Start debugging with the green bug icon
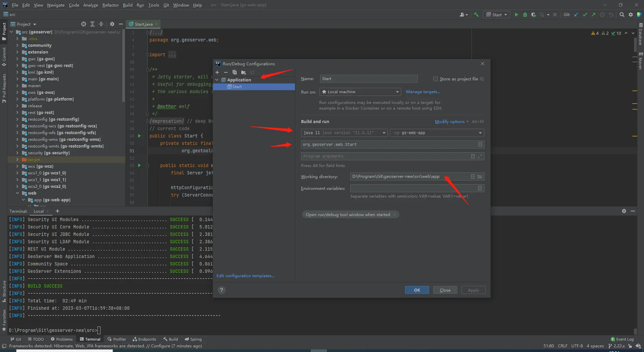The height and width of the screenshot is (352, 644). [525, 15]
